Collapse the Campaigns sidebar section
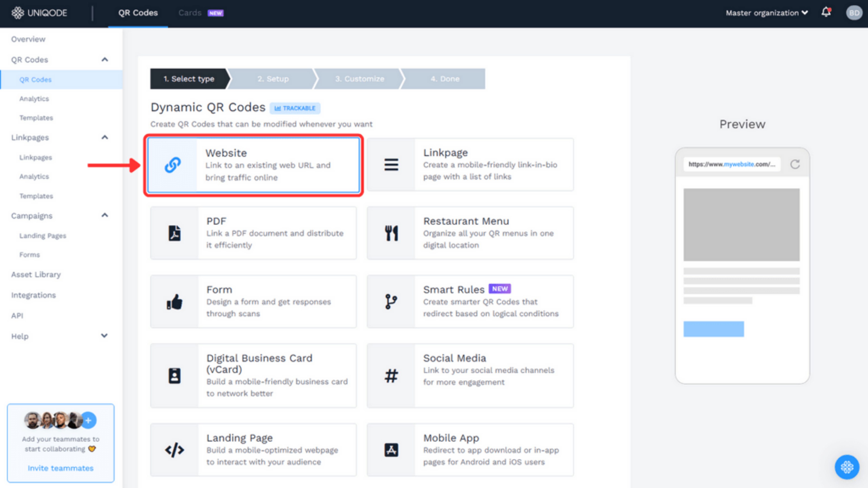This screenshot has width=868, height=488. 104,216
